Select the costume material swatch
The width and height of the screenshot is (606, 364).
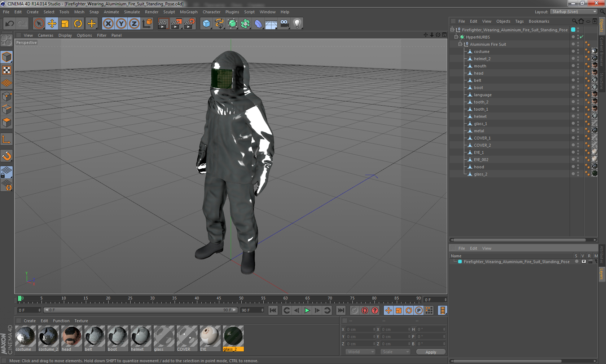26,338
